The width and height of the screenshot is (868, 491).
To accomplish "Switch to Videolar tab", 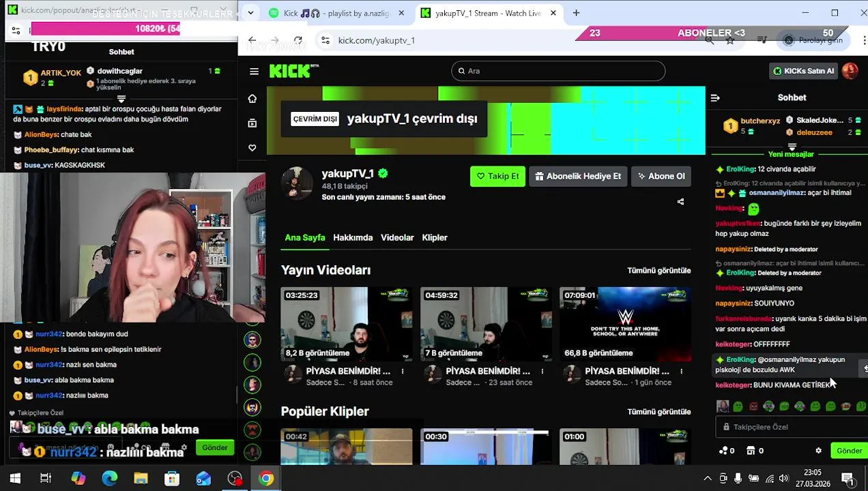I will coord(397,238).
